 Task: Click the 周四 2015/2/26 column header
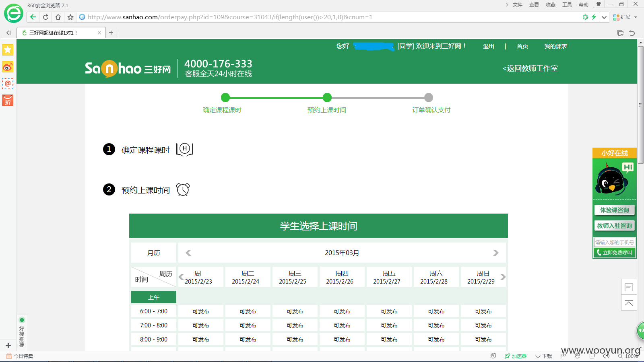point(342,277)
